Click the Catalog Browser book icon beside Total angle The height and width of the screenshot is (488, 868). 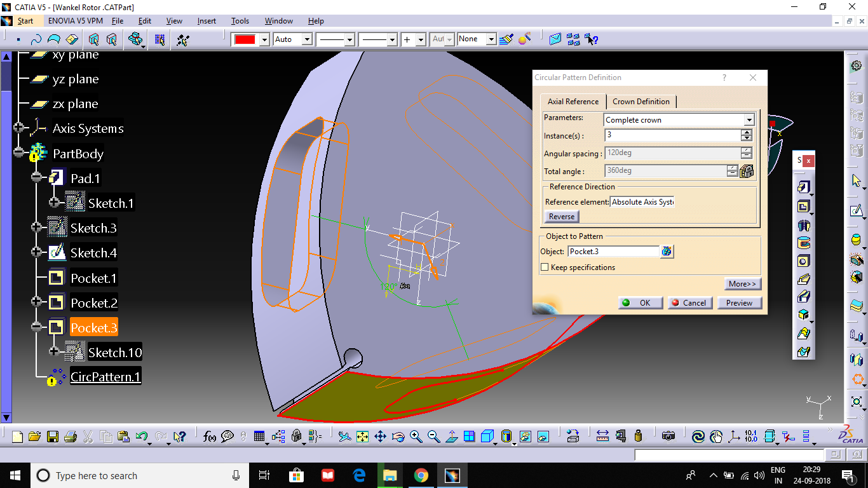coord(747,171)
